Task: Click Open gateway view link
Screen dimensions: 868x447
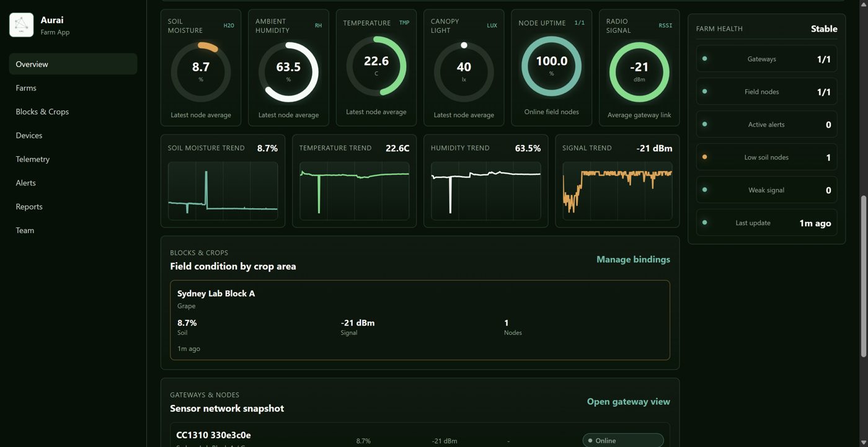Action: click(x=628, y=402)
